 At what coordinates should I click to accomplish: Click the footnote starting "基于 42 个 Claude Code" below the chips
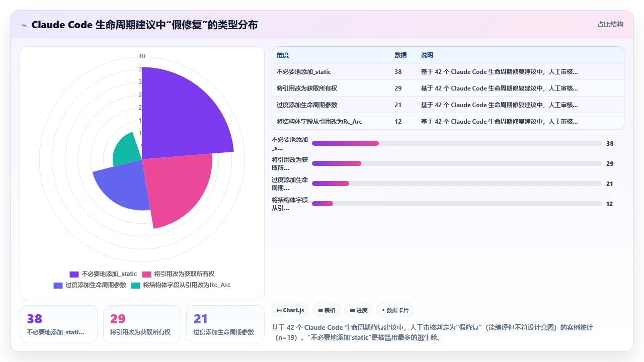tap(433, 332)
